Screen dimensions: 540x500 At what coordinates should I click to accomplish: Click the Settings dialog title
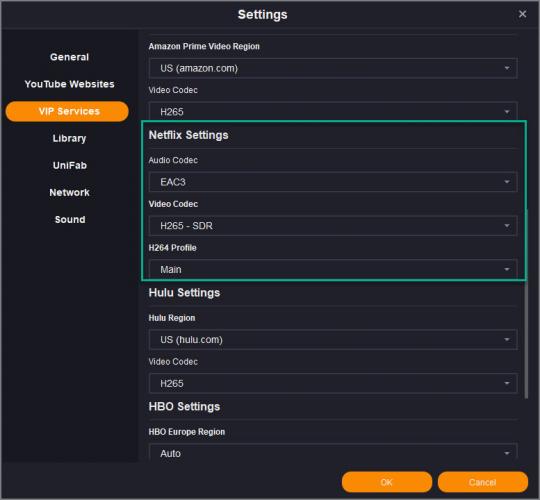(x=262, y=14)
